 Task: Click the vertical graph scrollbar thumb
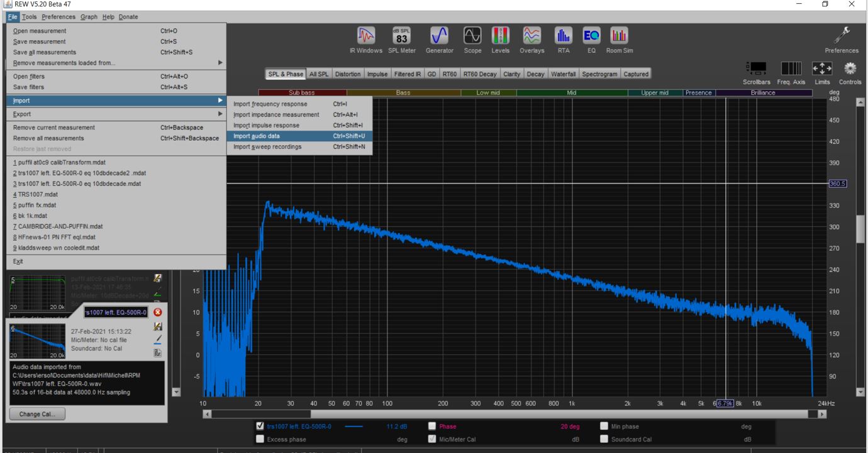[860, 229]
